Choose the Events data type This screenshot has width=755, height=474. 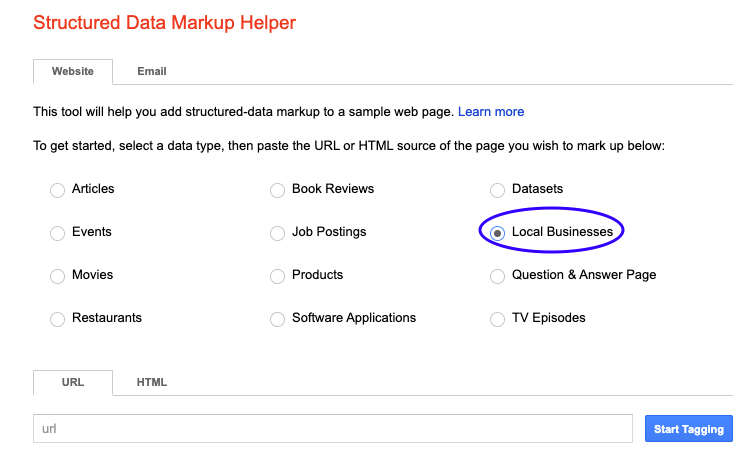[58, 233]
